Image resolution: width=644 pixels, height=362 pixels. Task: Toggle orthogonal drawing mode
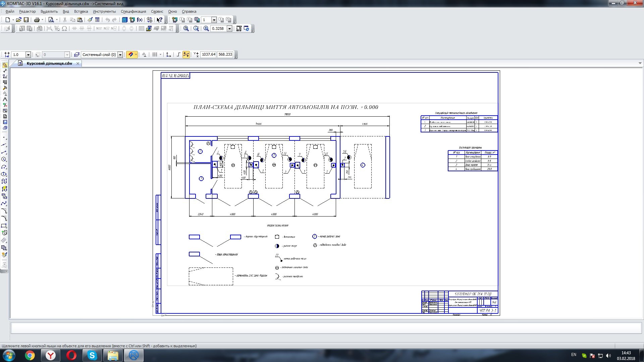(x=178, y=55)
